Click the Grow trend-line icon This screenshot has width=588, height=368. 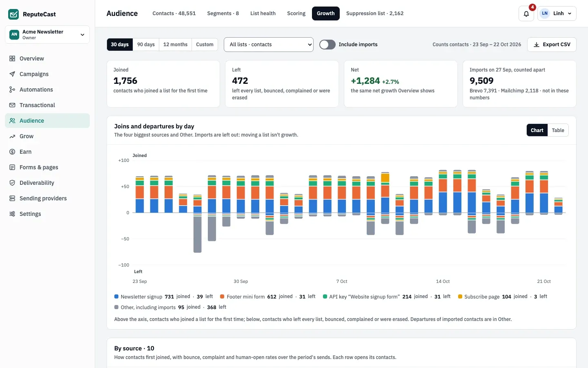[x=12, y=136]
